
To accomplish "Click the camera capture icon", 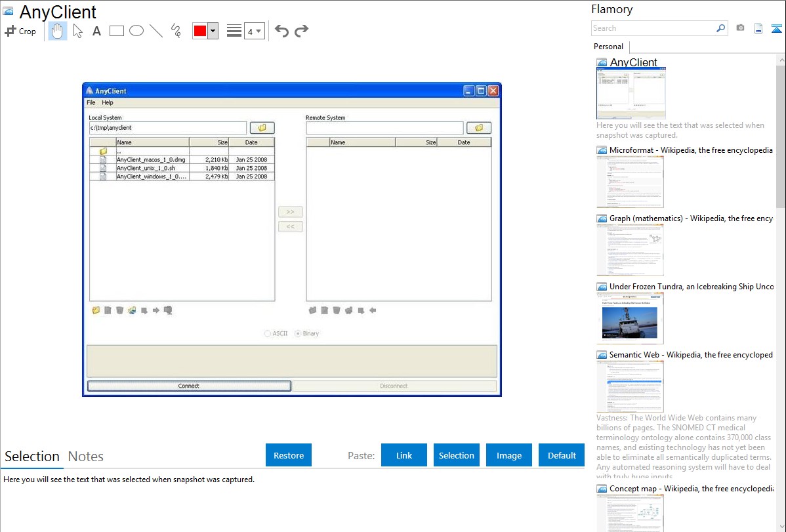I will click(740, 28).
